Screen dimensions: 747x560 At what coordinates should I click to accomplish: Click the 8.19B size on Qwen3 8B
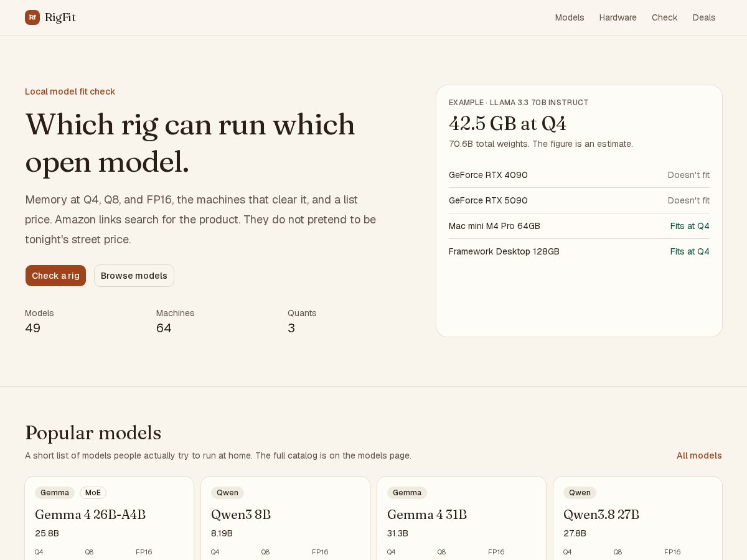click(x=222, y=533)
